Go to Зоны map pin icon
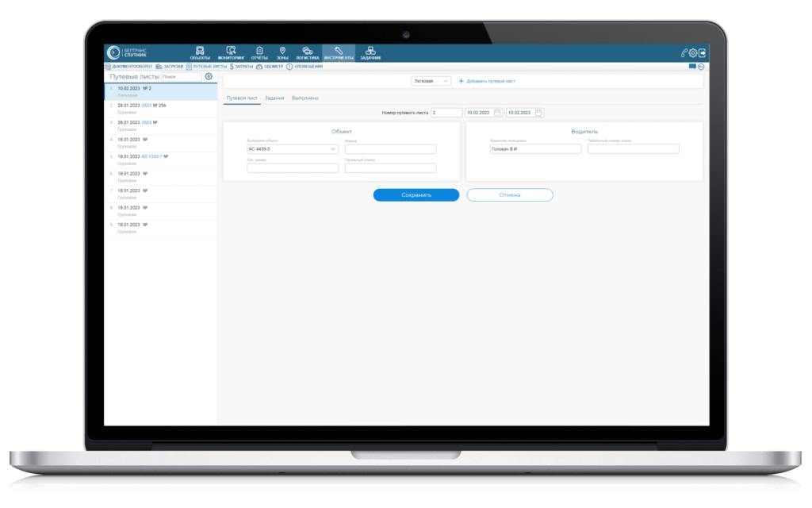The height and width of the screenshot is (508, 812). (x=282, y=52)
